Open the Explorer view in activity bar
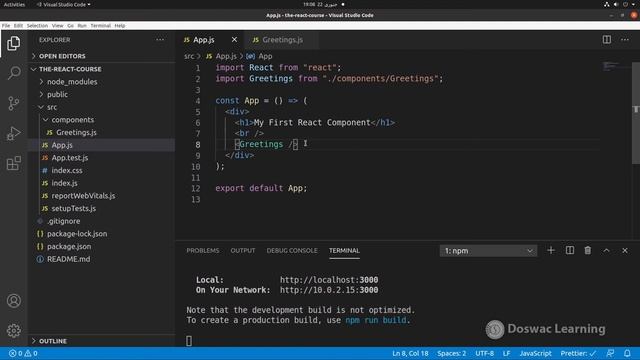The width and height of the screenshot is (640, 360). click(13, 43)
